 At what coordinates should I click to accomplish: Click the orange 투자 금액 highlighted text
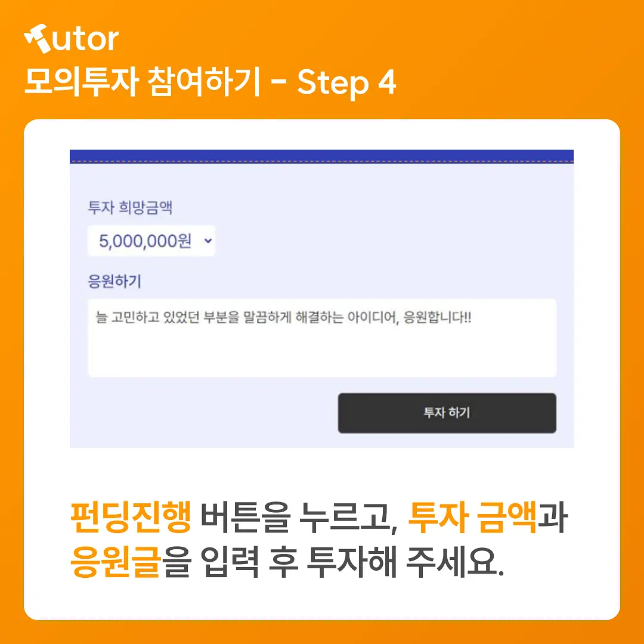(x=473, y=517)
